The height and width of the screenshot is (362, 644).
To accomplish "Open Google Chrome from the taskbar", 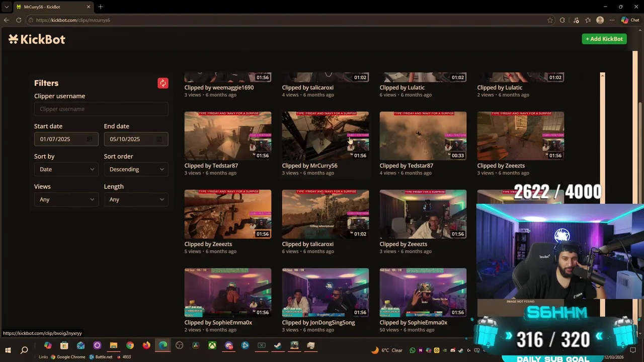I will click(x=130, y=345).
